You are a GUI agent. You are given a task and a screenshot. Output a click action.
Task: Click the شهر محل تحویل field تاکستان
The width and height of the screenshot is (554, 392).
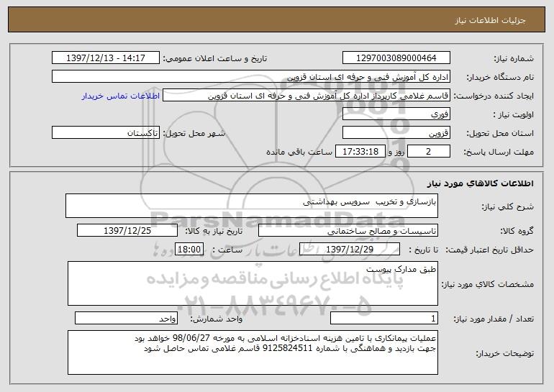point(106,132)
